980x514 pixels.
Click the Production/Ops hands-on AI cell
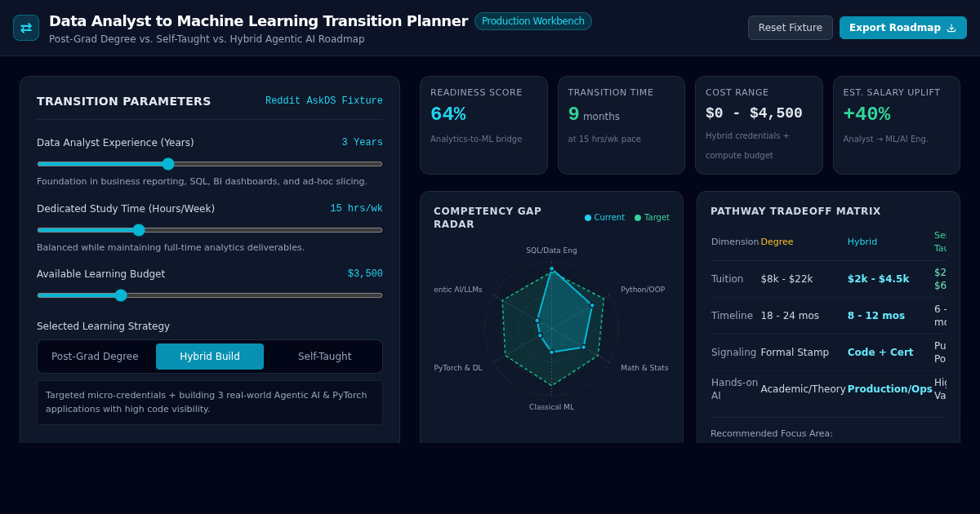click(889, 389)
